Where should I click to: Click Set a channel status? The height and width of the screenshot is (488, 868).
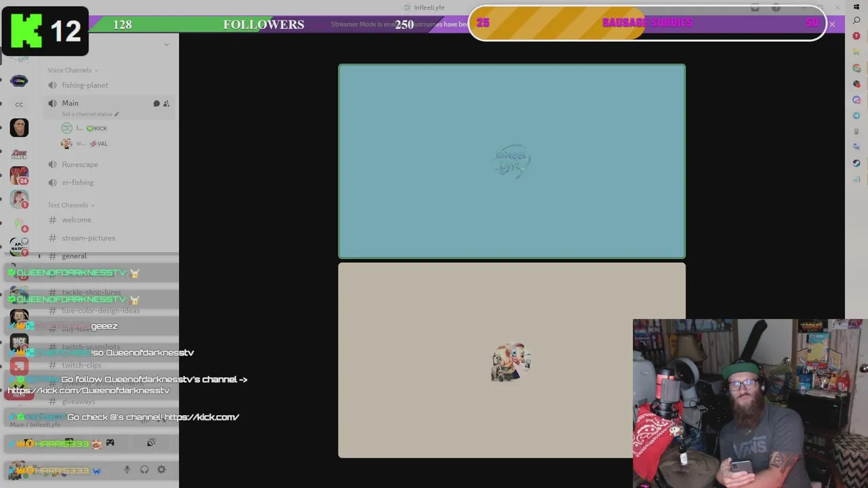(90, 114)
